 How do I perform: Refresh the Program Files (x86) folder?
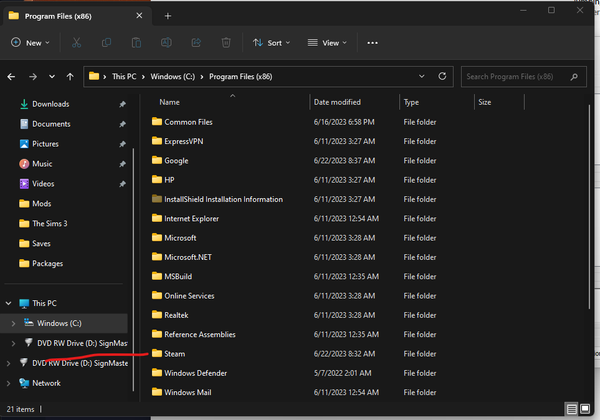click(442, 77)
